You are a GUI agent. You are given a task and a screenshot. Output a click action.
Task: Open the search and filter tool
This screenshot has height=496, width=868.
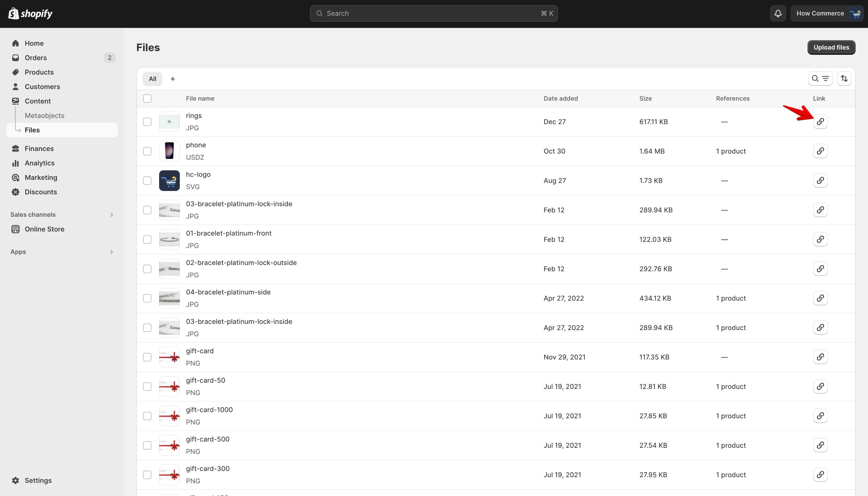pos(820,79)
